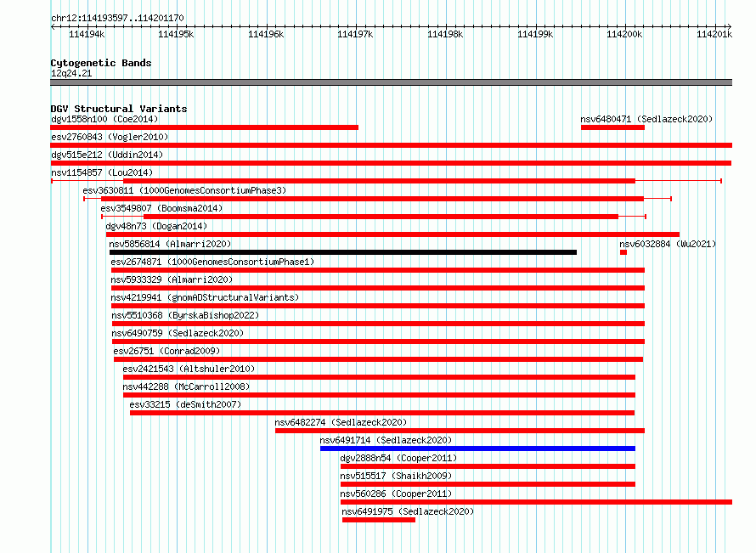756x553 pixels.
Task: Select esv2674871 (1000GenomesConsortiumPhase1) label
Action: [x=212, y=262]
